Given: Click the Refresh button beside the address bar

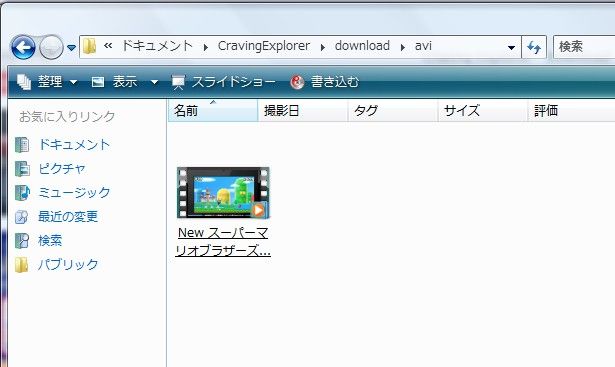Looking at the screenshot, I should pos(534,47).
